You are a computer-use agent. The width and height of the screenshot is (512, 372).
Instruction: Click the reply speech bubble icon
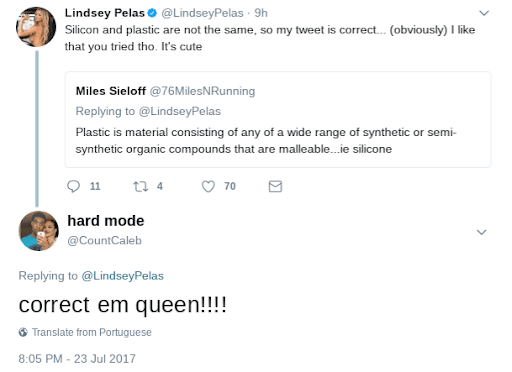(73, 186)
